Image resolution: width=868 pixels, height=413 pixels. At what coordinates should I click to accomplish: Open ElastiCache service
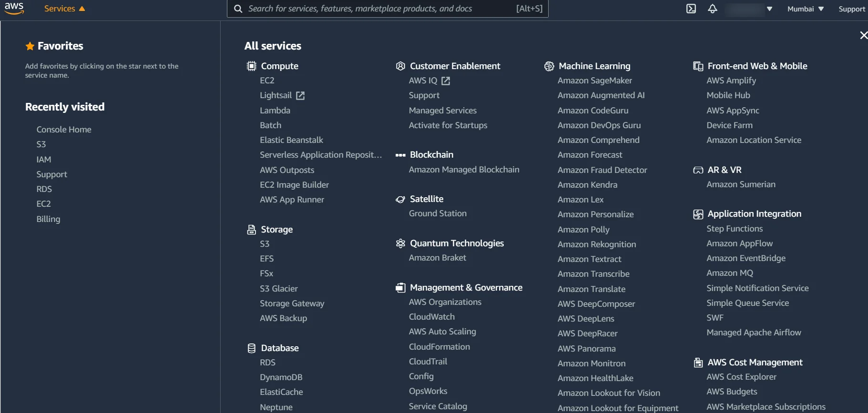coord(282,392)
